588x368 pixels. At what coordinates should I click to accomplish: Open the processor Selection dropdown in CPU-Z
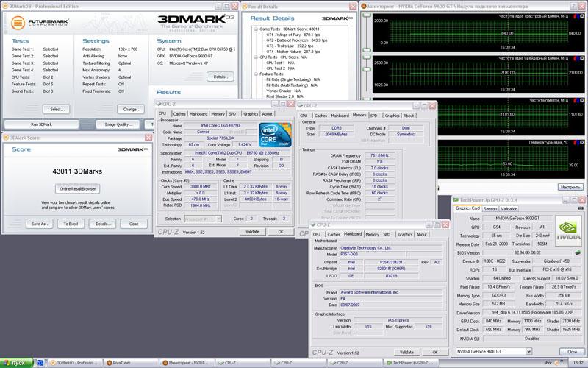[x=218, y=219]
